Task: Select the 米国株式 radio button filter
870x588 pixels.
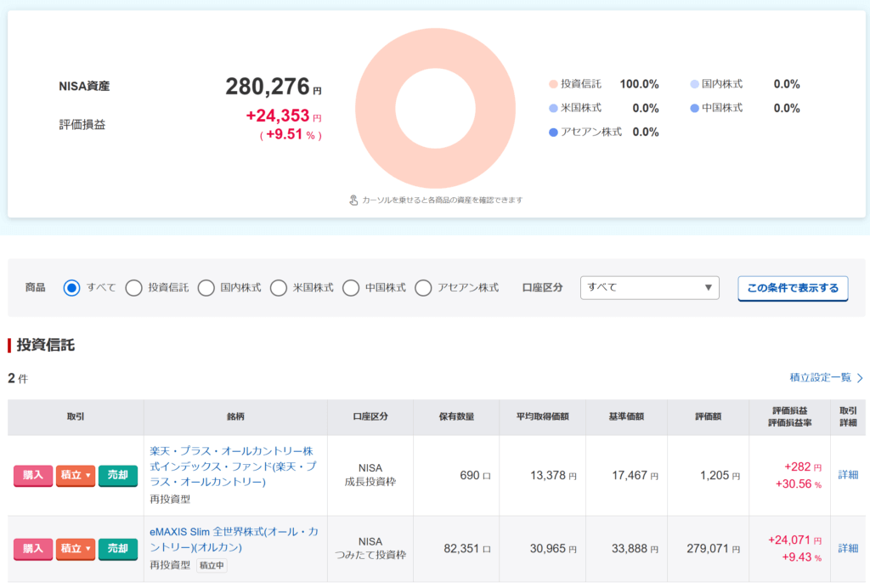Action: pos(279,288)
